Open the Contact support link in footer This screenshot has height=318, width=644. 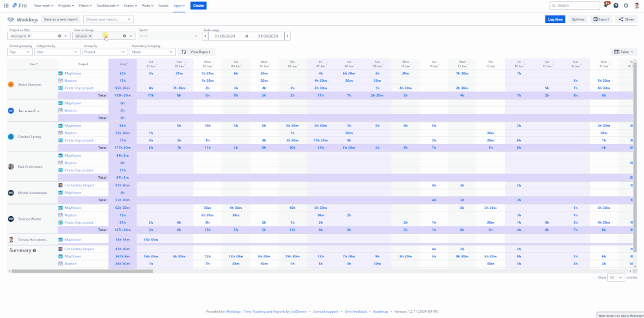(x=326, y=312)
